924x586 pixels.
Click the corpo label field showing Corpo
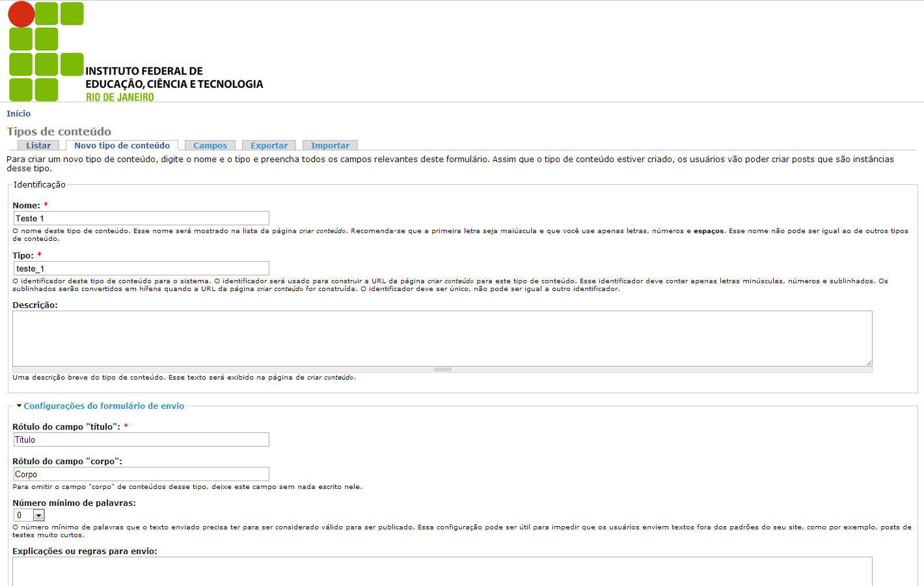[x=141, y=474]
